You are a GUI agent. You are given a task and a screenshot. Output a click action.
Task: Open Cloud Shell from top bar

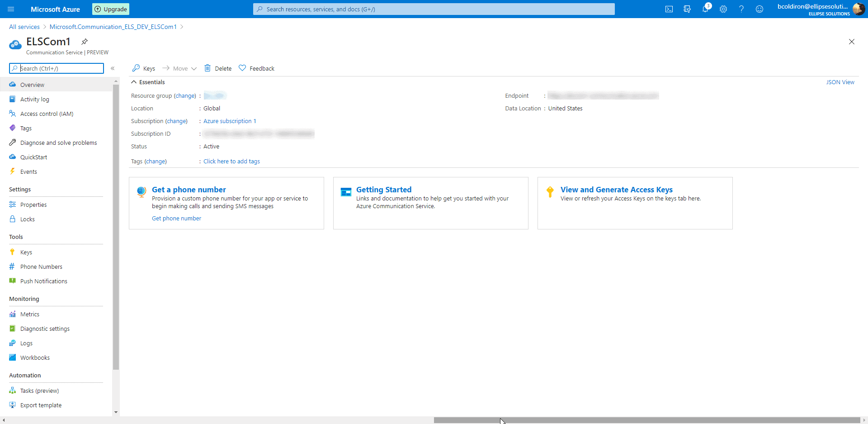[x=669, y=9]
